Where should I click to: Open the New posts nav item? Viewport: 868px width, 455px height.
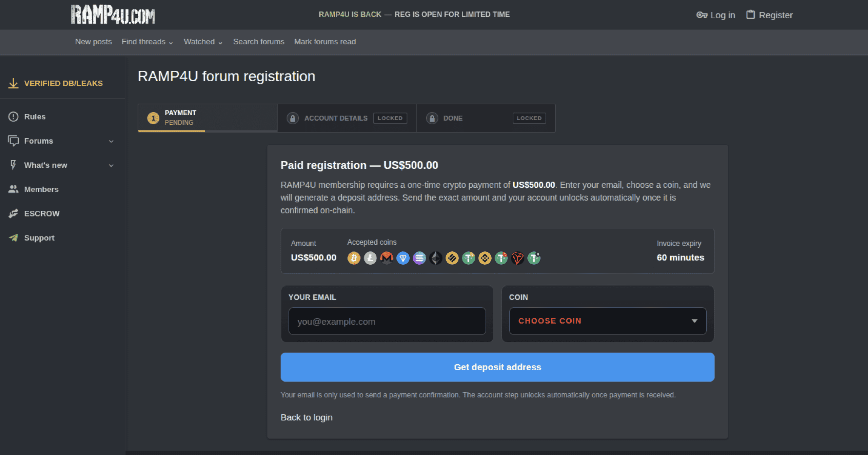[x=93, y=42]
